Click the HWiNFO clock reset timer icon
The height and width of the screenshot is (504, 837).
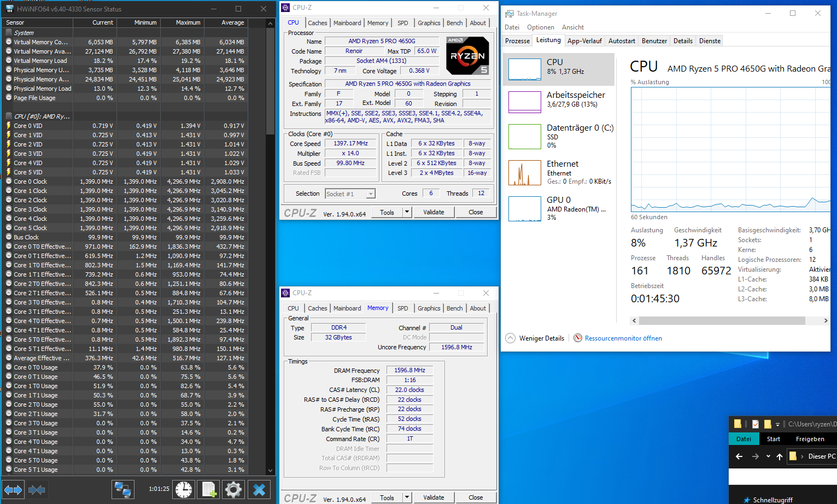pos(184,490)
